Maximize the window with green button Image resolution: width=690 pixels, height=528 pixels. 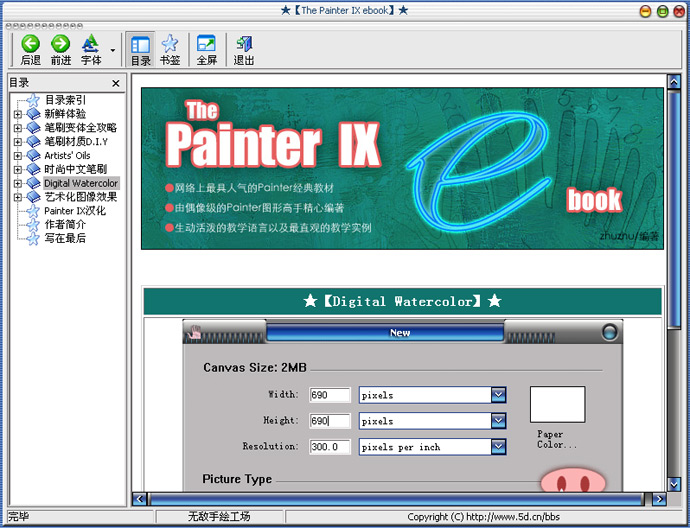click(662, 11)
